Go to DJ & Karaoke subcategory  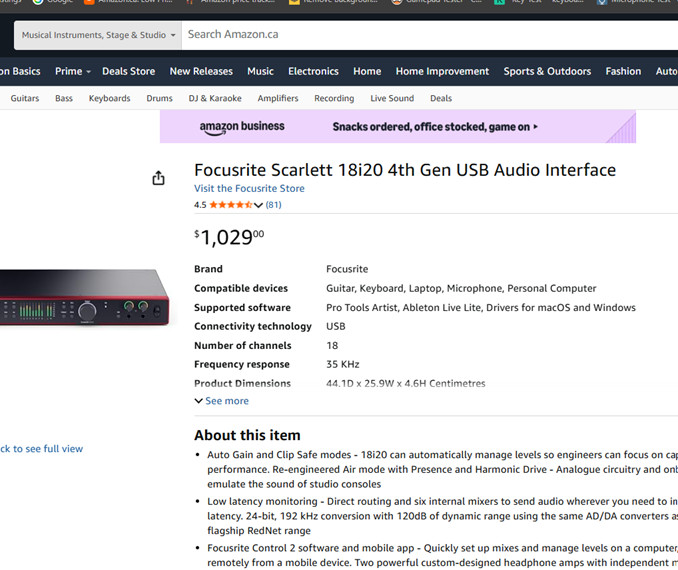(215, 98)
